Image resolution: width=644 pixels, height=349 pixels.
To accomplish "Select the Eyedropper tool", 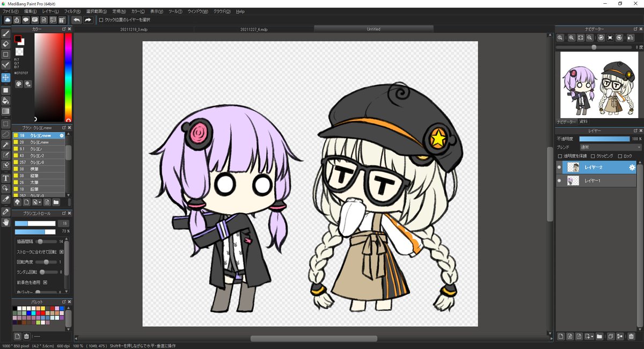I will coord(6,212).
